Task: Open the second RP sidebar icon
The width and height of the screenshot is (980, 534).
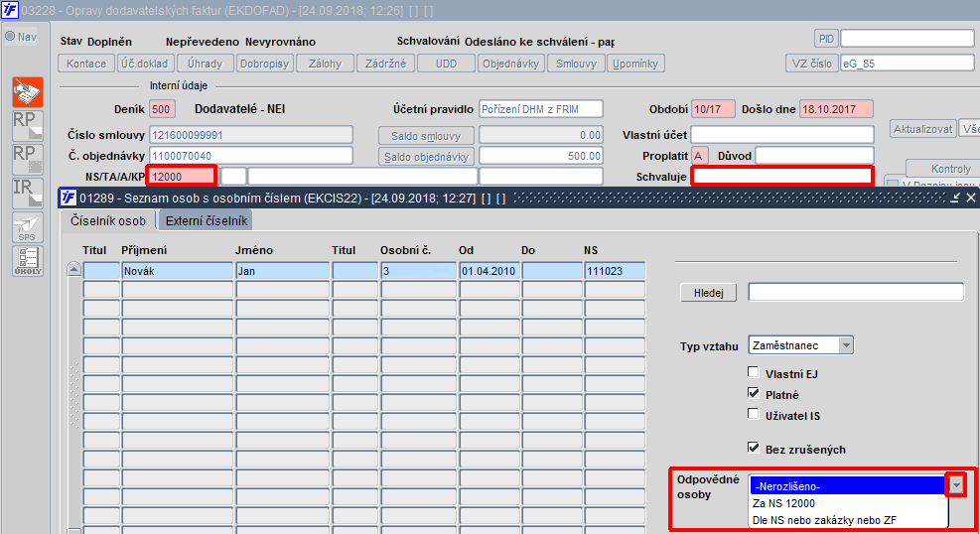Action: [28, 159]
